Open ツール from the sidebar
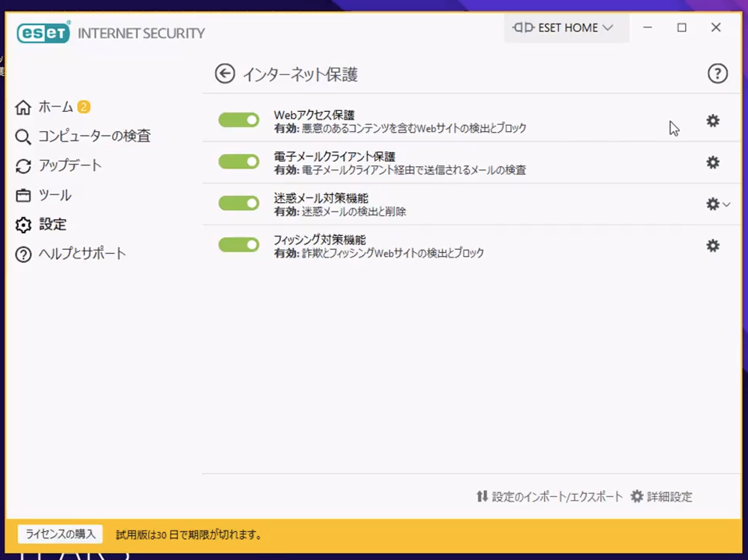The image size is (748, 560). (x=55, y=195)
